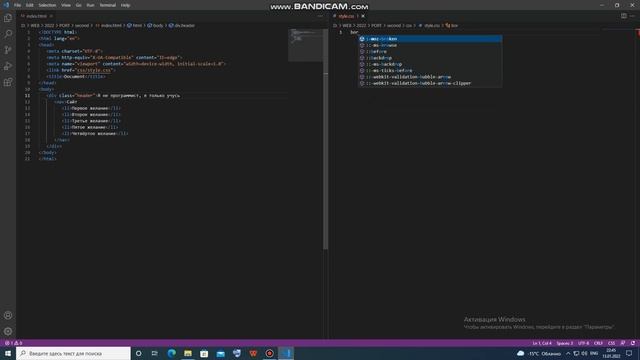Screen dimensions: 640x360
Task: Click Spaces indentation status entry
Action: coord(564,343)
